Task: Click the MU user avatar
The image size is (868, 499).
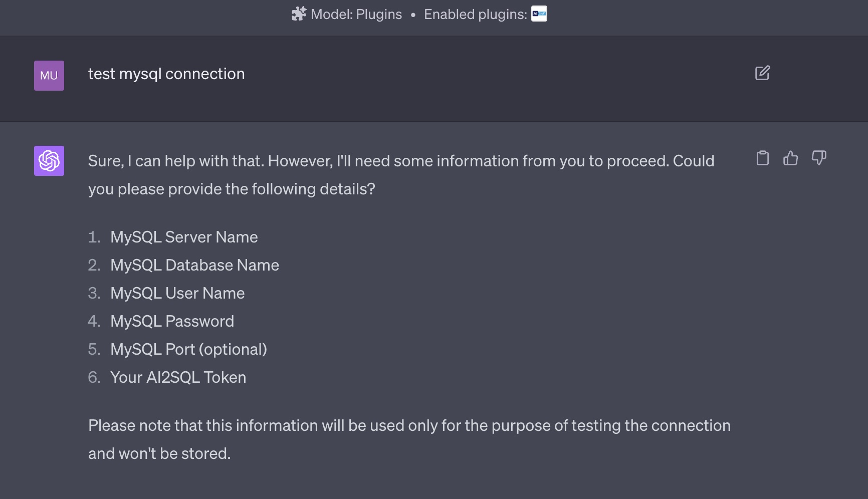Action: 49,76
